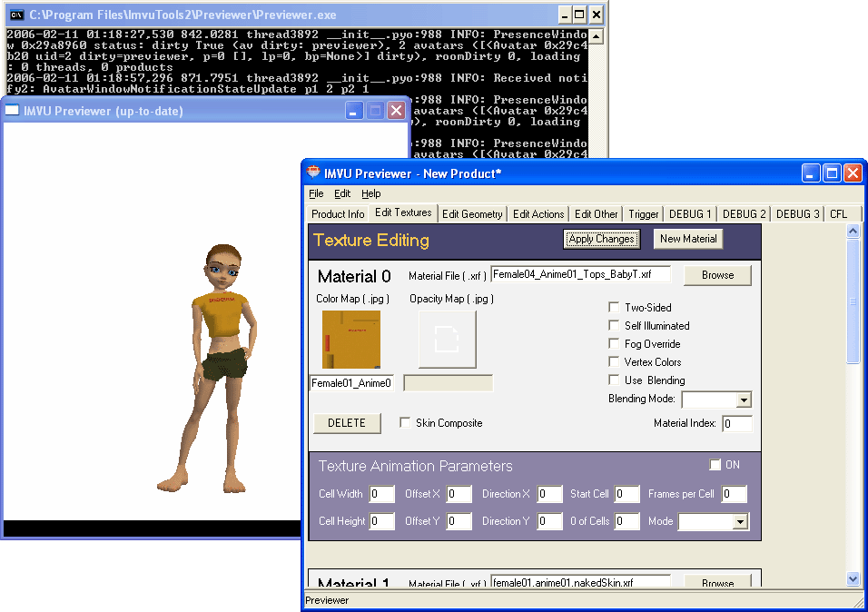Browse for the Material 1 file
The image size is (868, 612).
pos(717,581)
